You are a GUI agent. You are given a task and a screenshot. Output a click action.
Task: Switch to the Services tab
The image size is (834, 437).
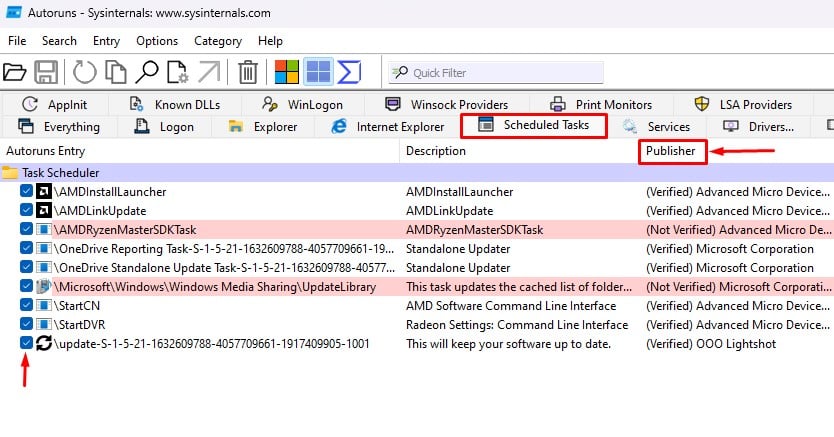[x=656, y=127]
